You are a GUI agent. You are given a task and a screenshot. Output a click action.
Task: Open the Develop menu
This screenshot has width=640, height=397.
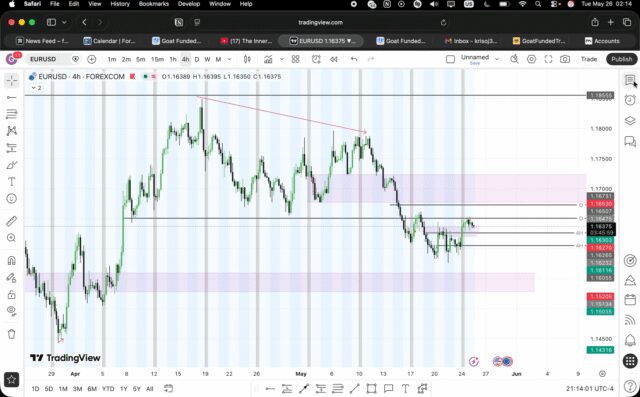pyautogui.click(x=189, y=4)
